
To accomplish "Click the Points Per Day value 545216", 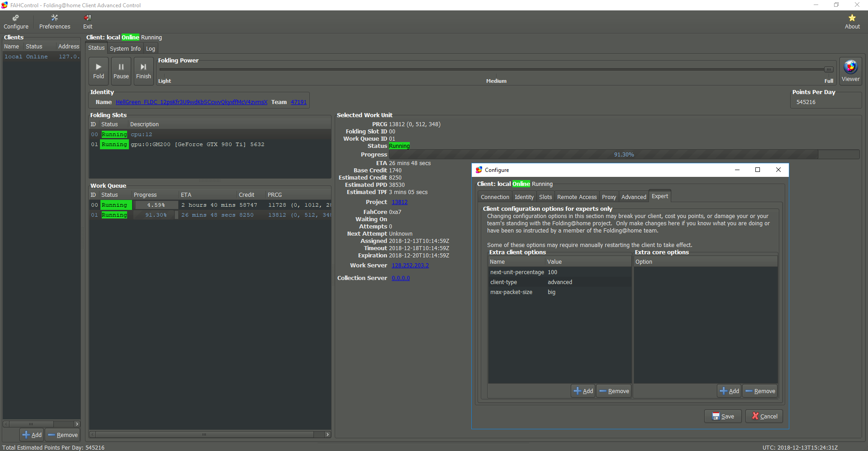I will [x=806, y=102].
